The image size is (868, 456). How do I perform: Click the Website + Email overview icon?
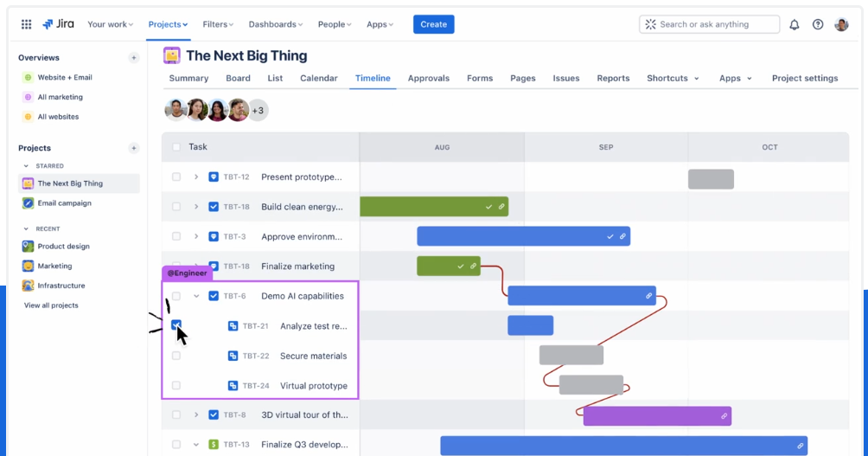28,78
